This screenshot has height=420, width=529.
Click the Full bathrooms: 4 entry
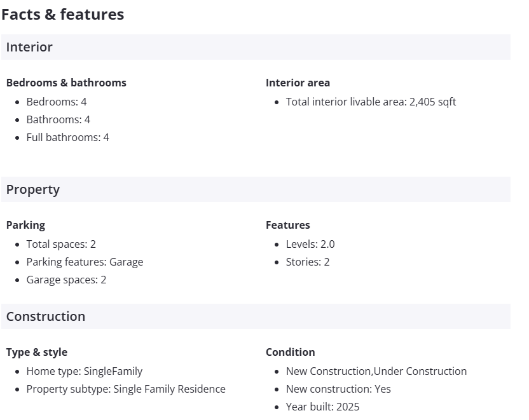(67, 137)
